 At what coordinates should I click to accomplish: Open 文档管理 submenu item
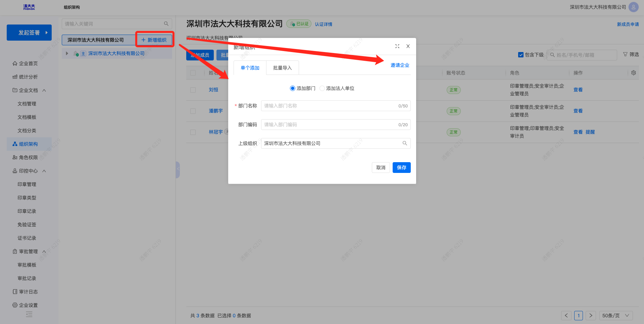[27, 104]
